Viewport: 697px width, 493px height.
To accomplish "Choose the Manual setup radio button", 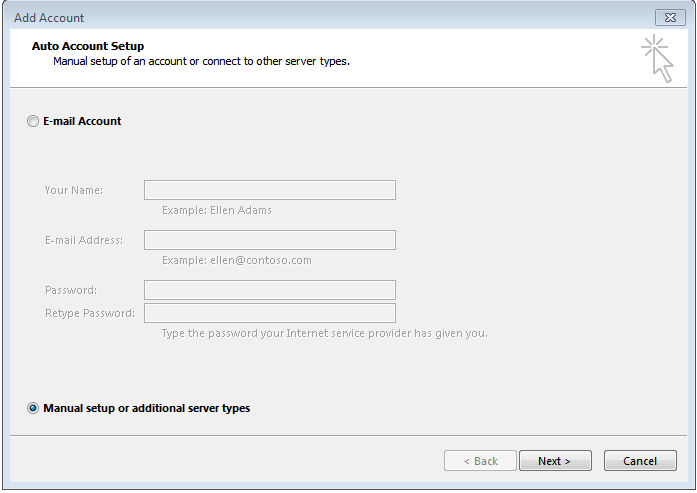I will point(34,409).
